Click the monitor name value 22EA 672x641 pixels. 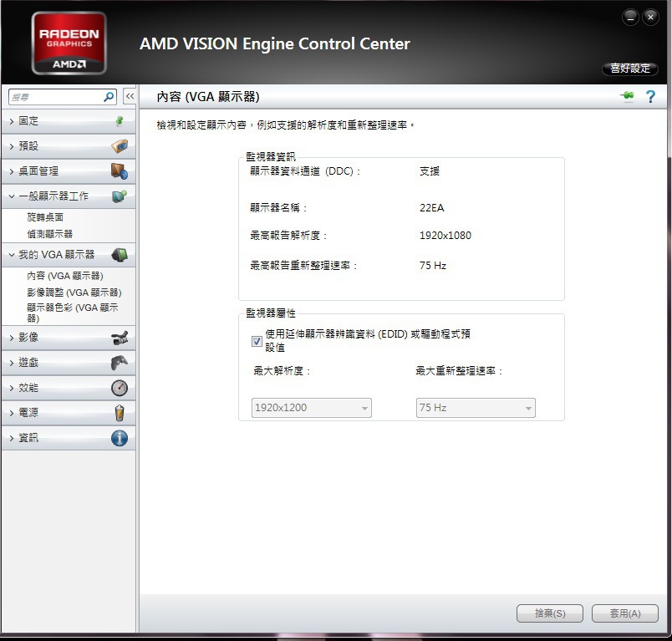click(431, 208)
